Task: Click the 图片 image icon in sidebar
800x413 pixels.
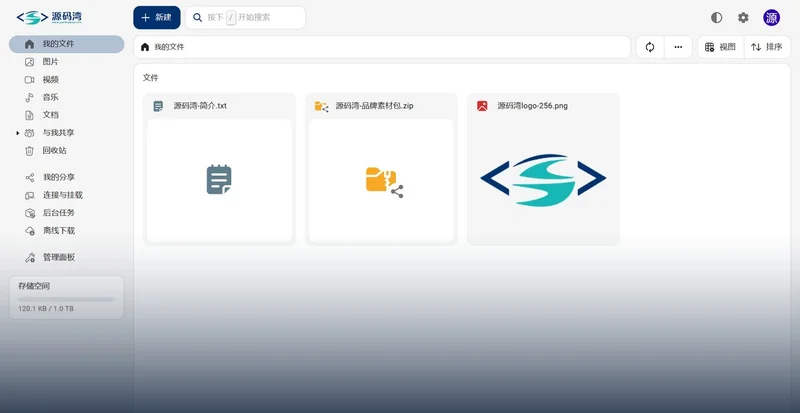Action: pos(30,62)
